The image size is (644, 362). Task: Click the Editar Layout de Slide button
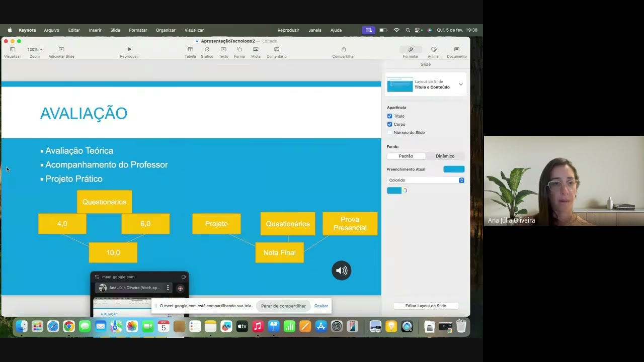426,306
